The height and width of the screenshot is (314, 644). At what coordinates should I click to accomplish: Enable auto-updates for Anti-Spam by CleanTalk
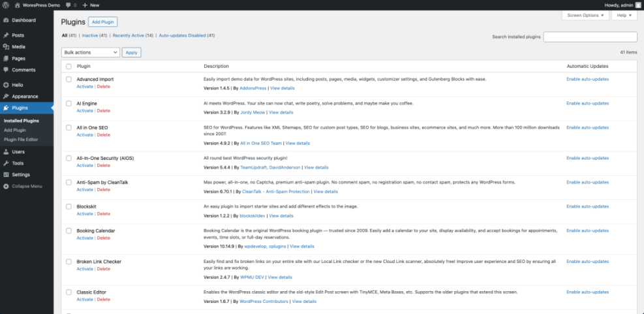pos(588,183)
